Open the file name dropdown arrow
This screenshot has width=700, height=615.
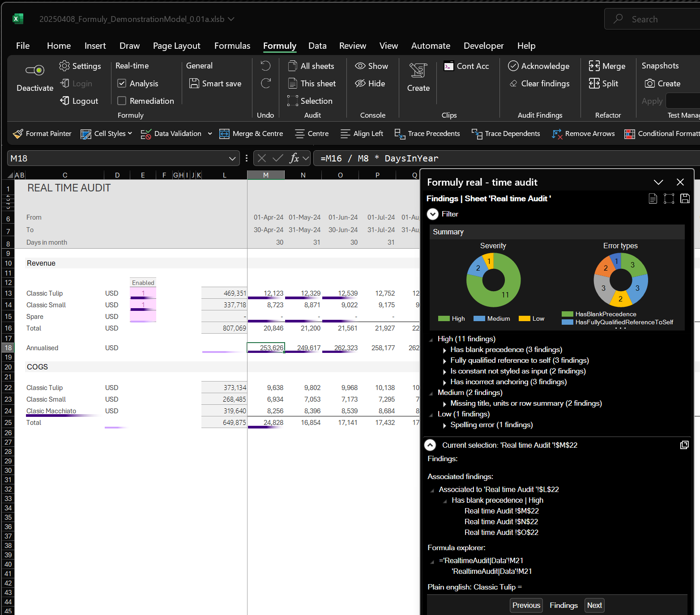tap(231, 19)
